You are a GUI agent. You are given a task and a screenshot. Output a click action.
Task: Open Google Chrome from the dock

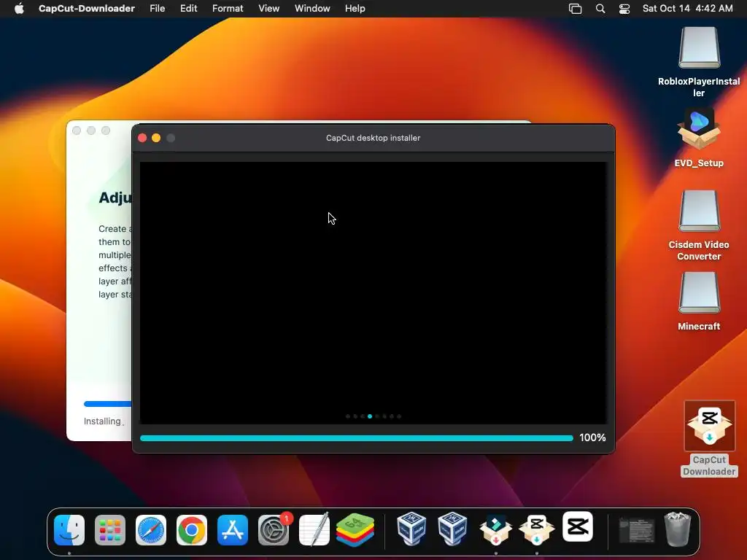[x=192, y=529]
